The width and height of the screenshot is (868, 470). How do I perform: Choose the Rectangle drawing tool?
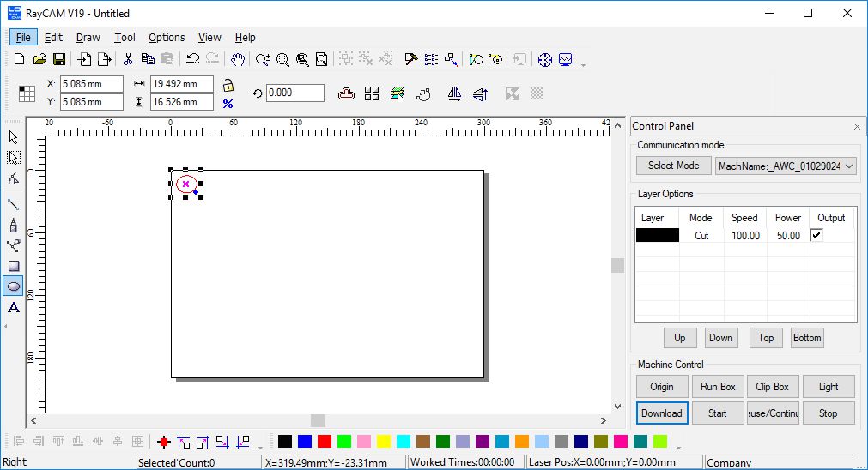14,266
